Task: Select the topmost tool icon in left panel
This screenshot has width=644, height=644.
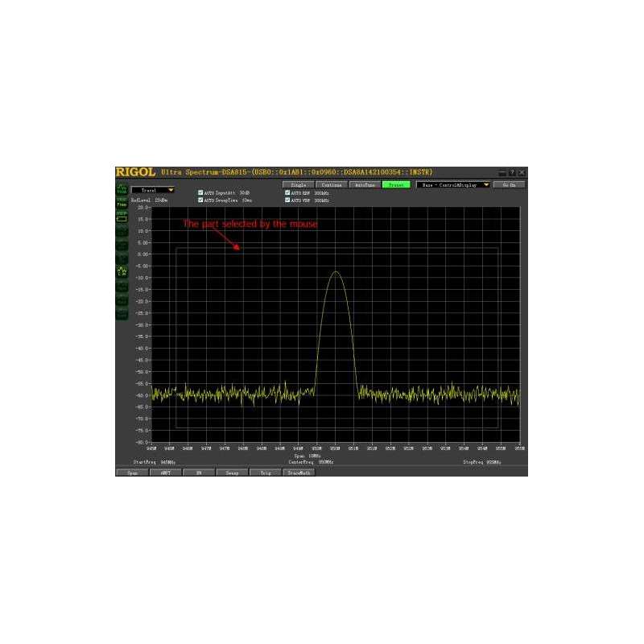Action: click(x=123, y=190)
